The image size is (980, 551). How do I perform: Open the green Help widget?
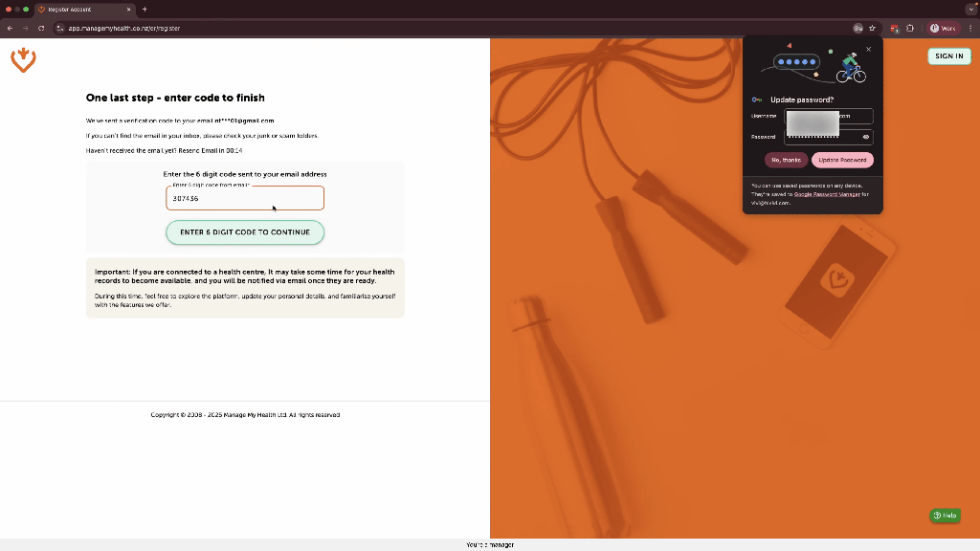pos(945,516)
